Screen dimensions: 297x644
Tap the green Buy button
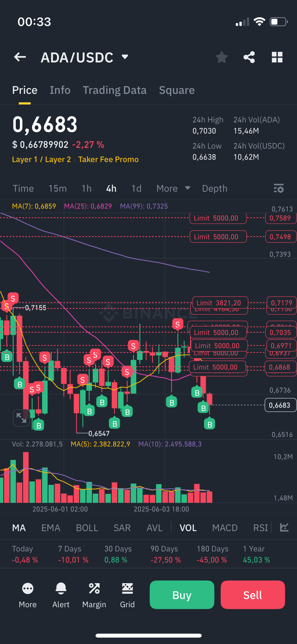[x=182, y=595]
